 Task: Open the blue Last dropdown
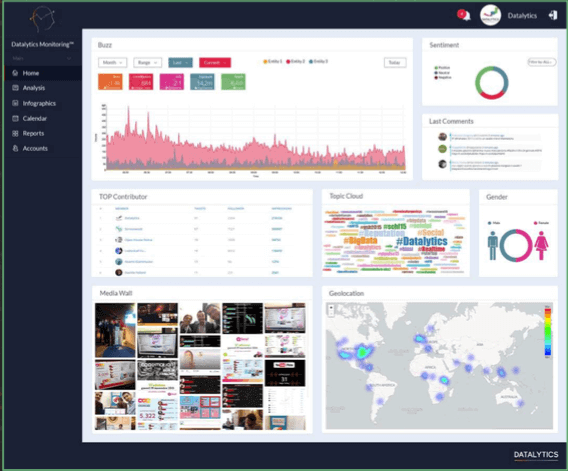(x=180, y=63)
